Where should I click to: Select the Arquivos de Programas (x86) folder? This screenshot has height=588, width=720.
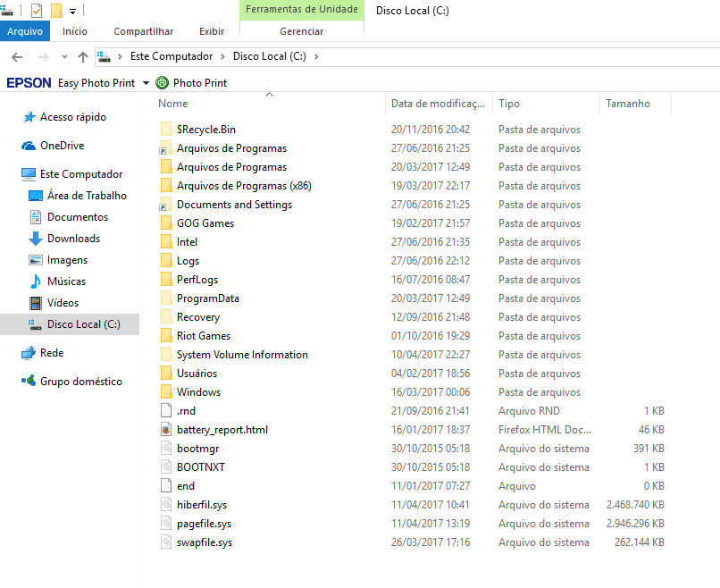pyautogui.click(x=243, y=186)
